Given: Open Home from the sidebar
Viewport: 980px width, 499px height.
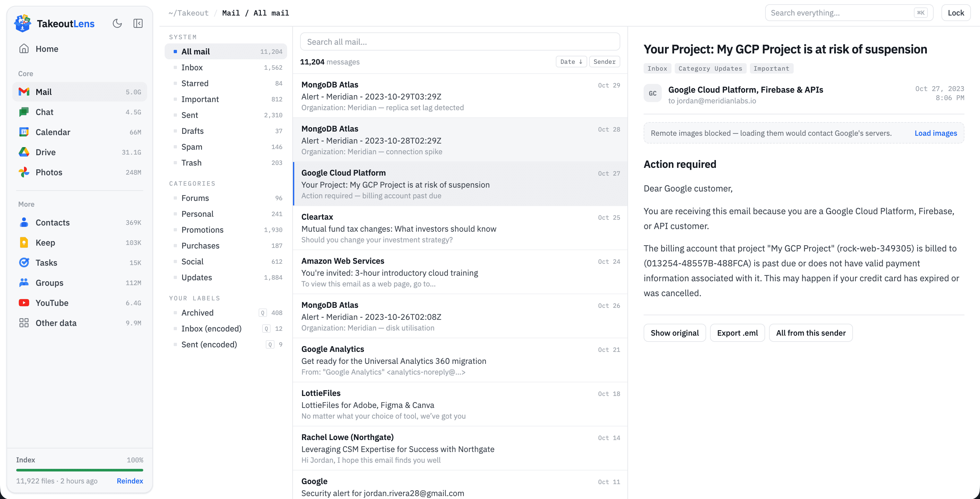Looking at the screenshot, I should click(79, 49).
